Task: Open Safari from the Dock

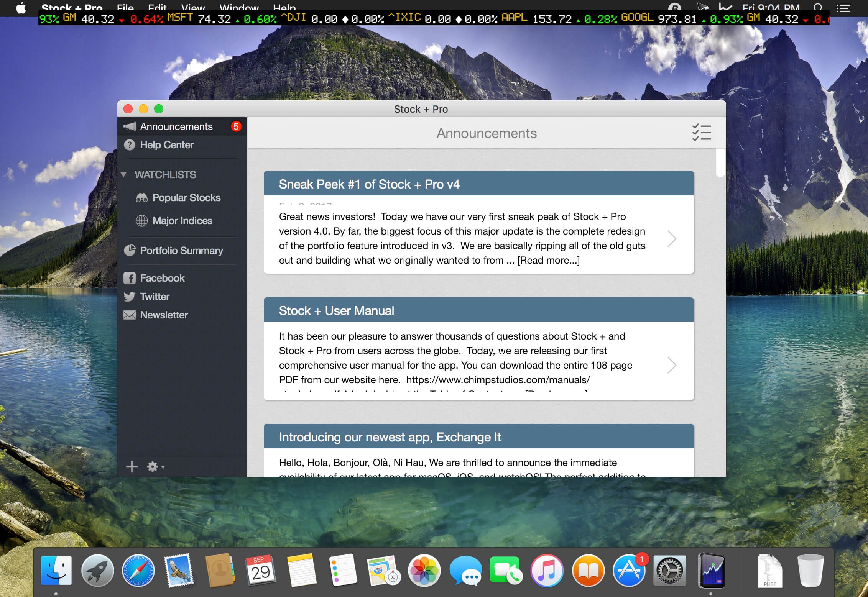Action: [138, 571]
